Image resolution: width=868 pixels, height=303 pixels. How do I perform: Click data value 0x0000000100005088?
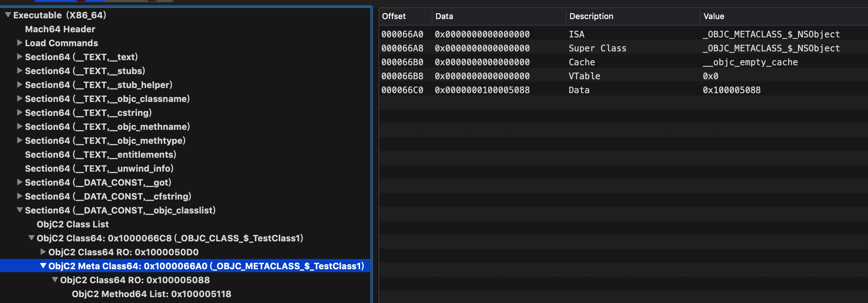pyautogui.click(x=482, y=90)
